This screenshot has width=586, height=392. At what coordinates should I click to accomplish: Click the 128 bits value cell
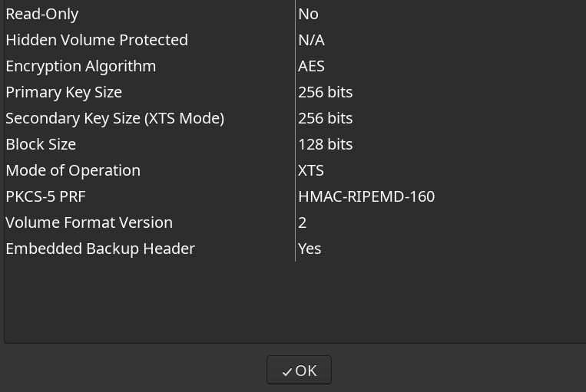pyautogui.click(x=325, y=144)
